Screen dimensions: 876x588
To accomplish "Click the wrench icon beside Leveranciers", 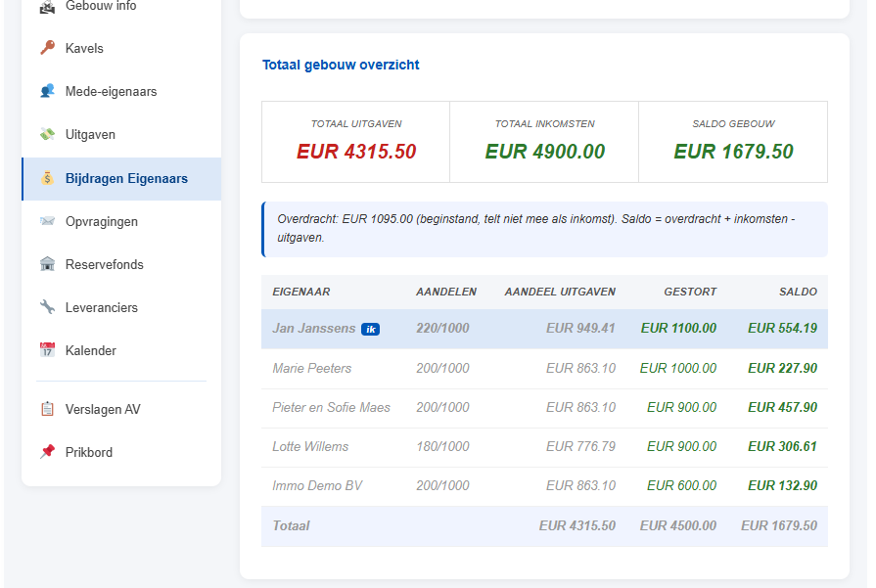I will (x=48, y=307).
